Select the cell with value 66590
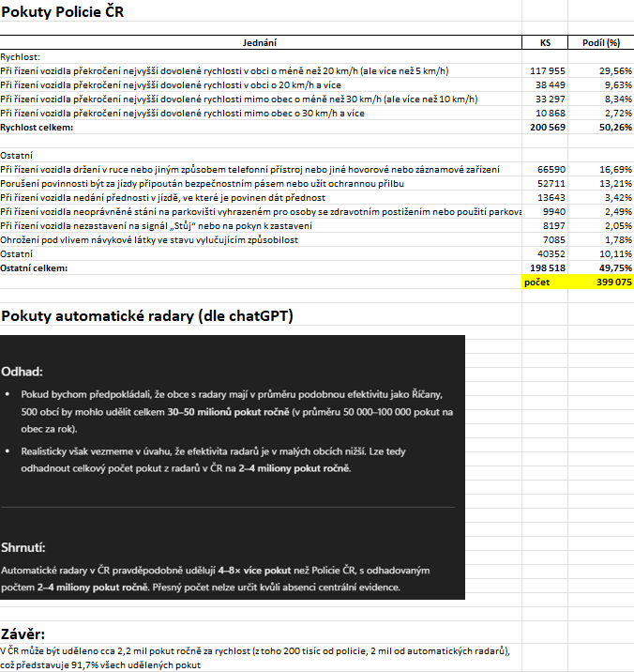 545,170
